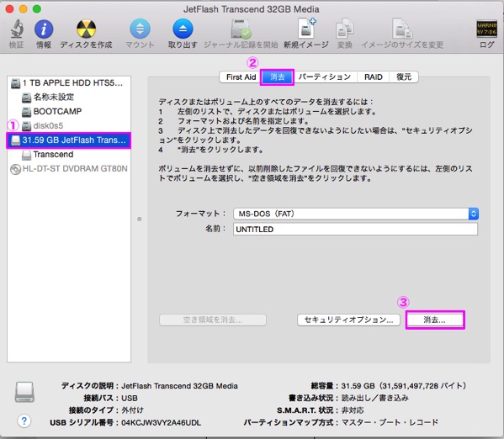The height and width of the screenshot is (439, 504).
Task: Open the Log (ログ) icon
Action: (x=486, y=29)
